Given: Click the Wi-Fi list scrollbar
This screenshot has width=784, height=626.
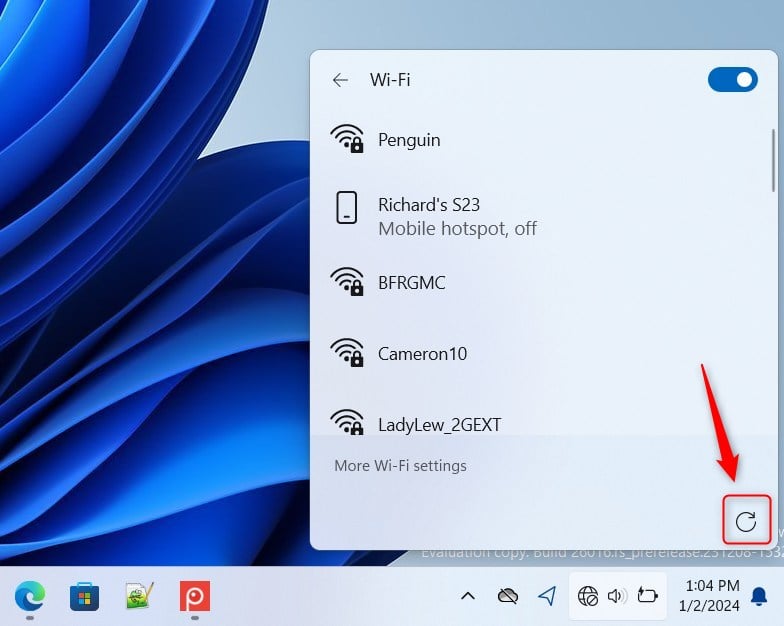Looking at the screenshot, I should point(773,160).
